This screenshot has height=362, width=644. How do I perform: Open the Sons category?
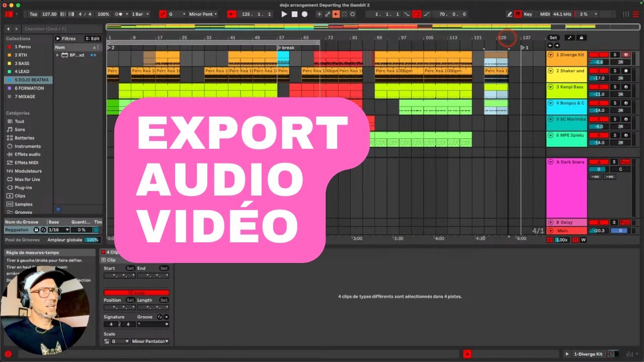[20, 130]
